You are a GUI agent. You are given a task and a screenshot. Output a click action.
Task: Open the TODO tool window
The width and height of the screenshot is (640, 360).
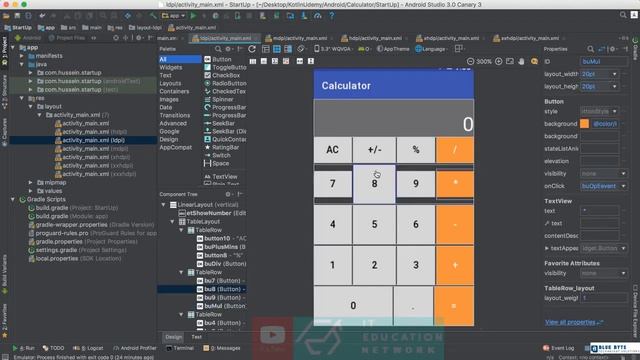(x=53, y=348)
